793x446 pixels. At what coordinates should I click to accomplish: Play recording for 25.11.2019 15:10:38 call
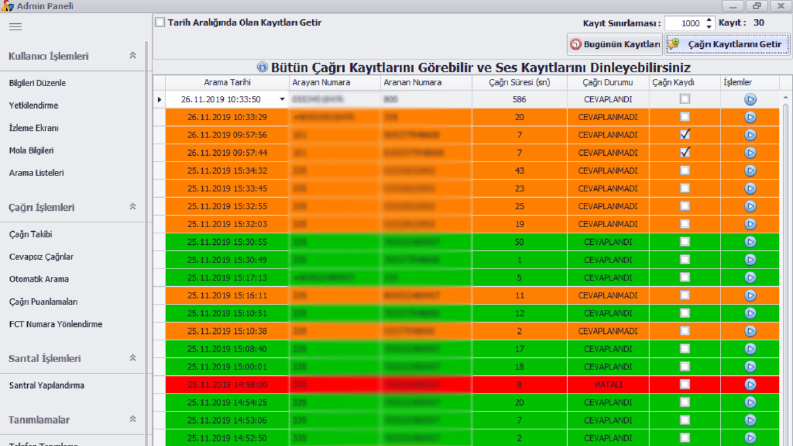point(750,331)
